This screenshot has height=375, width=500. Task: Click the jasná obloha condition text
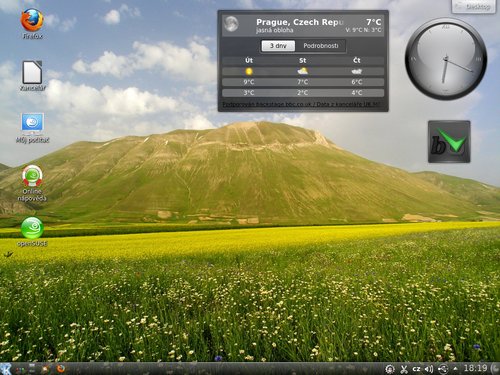pos(275,30)
